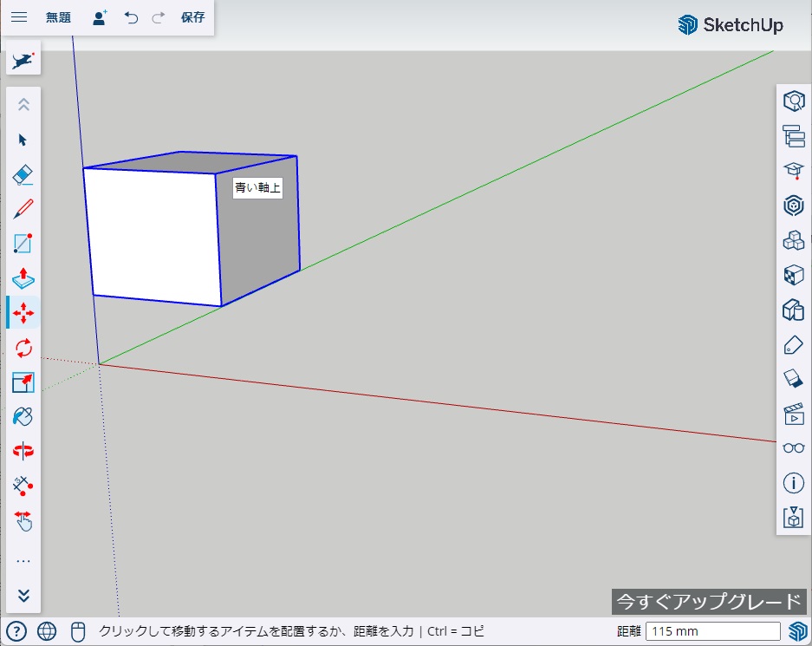Show the Scenes panel
Image resolution: width=812 pixels, height=646 pixels.
793,414
